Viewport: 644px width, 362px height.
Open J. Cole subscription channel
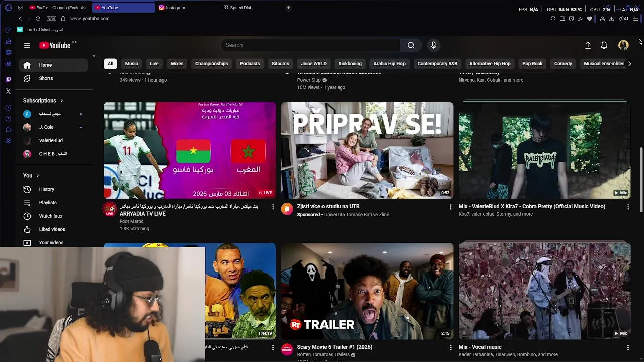[53, 127]
